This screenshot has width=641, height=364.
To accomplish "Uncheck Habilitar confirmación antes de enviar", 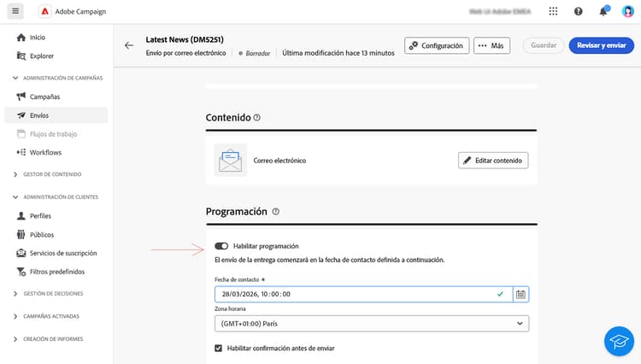I will tap(218, 348).
